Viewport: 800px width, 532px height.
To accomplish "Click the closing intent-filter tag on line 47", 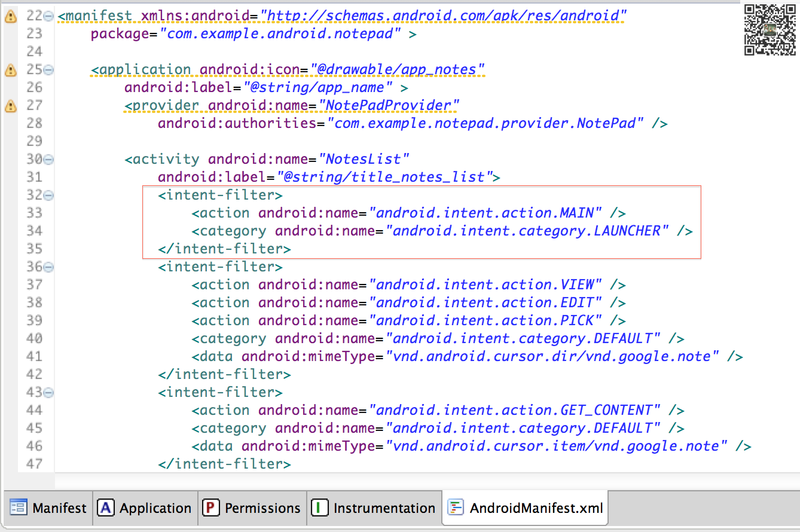I will [225, 464].
